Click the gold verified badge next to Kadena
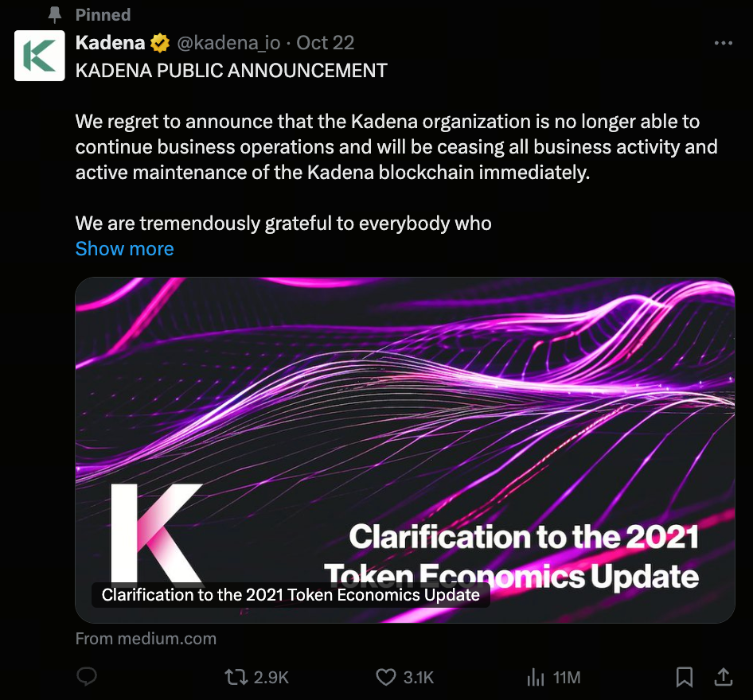Image resolution: width=753 pixels, height=700 pixels. click(x=160, y=43)
